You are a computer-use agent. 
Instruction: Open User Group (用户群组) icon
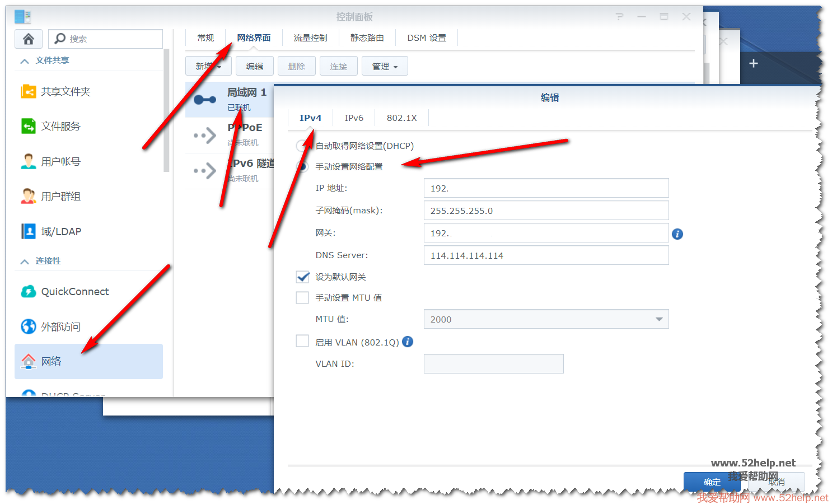point(29,197)
